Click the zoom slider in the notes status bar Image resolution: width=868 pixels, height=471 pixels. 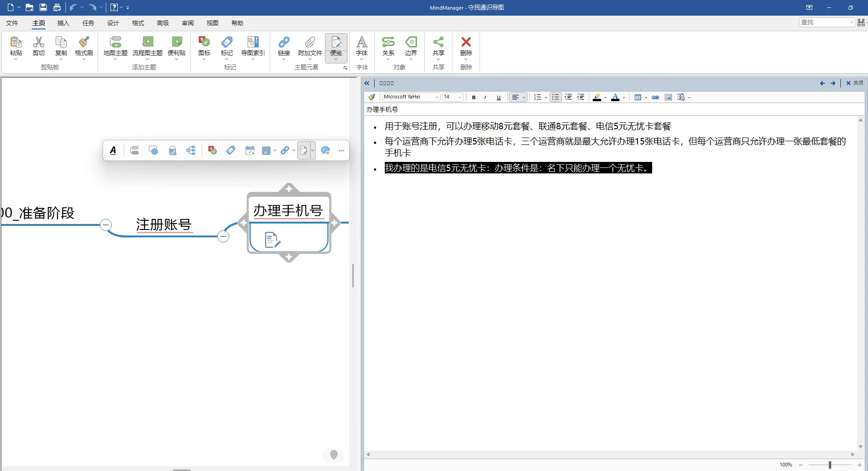click(x=830, y=465)
